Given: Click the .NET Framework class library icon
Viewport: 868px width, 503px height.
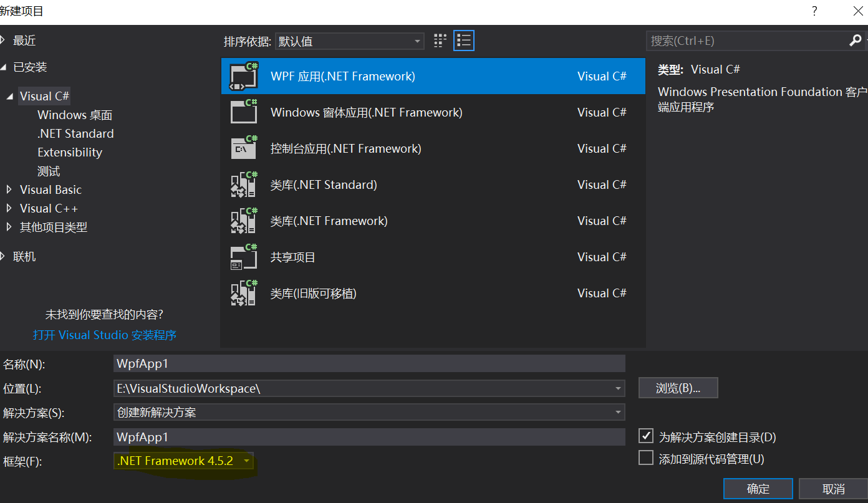Looking at the screenshot, I should click(x=244, y=221).
